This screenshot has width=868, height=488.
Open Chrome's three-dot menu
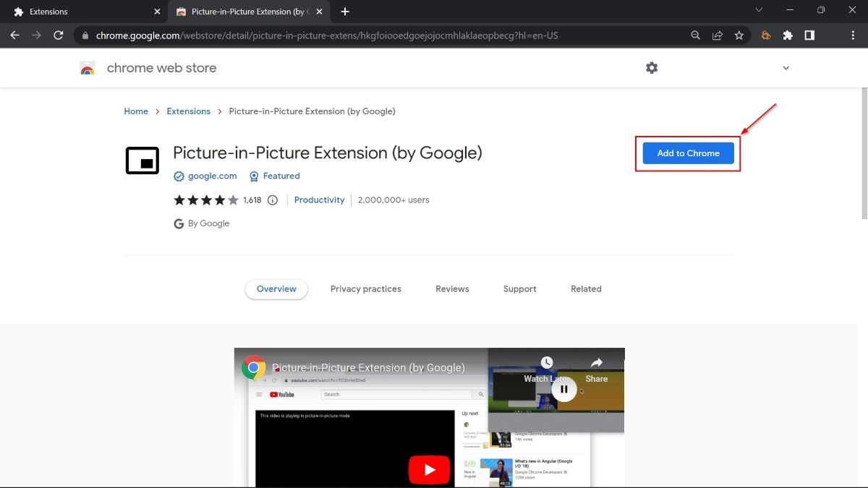(853, 35)
